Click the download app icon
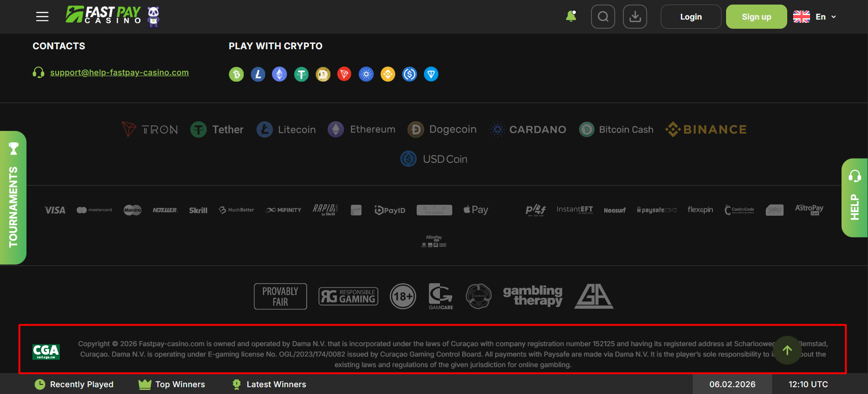The height and width of the screenshot is (394, 868). (635, 17)
